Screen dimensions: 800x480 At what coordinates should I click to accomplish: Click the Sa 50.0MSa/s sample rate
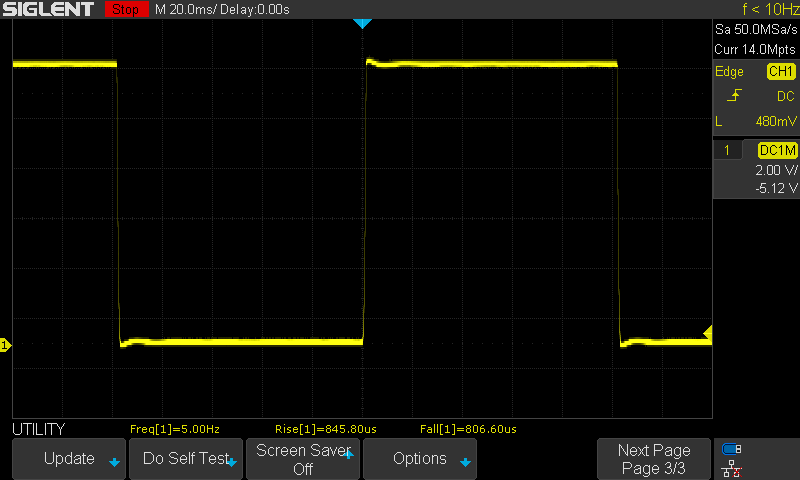coord(756,30)
